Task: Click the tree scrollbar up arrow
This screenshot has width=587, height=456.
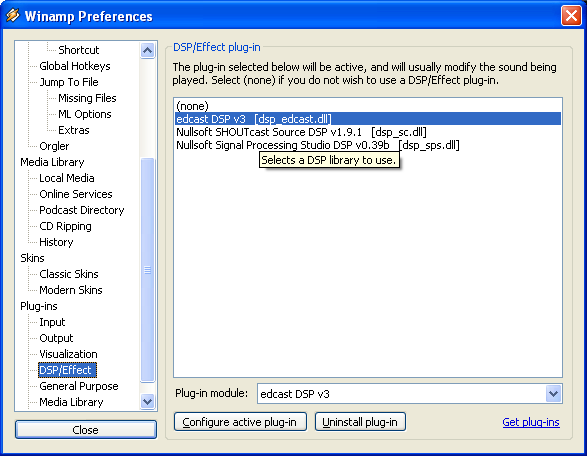Action: click(x=147, y=50)
